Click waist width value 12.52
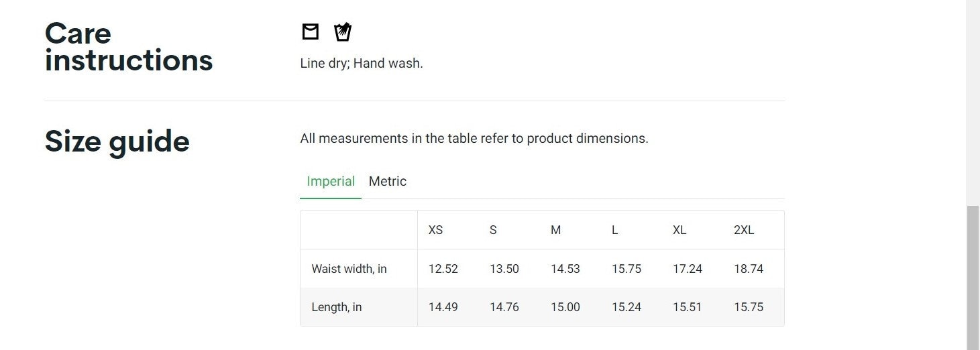The height and width of the screenshot is (350, 980). click(443, 269)
